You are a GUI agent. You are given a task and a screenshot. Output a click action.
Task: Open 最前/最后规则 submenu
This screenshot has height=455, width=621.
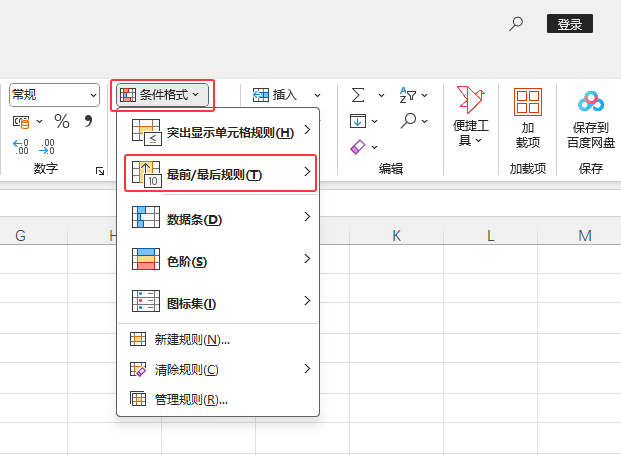pyautogui.click(x=219, y=174)
